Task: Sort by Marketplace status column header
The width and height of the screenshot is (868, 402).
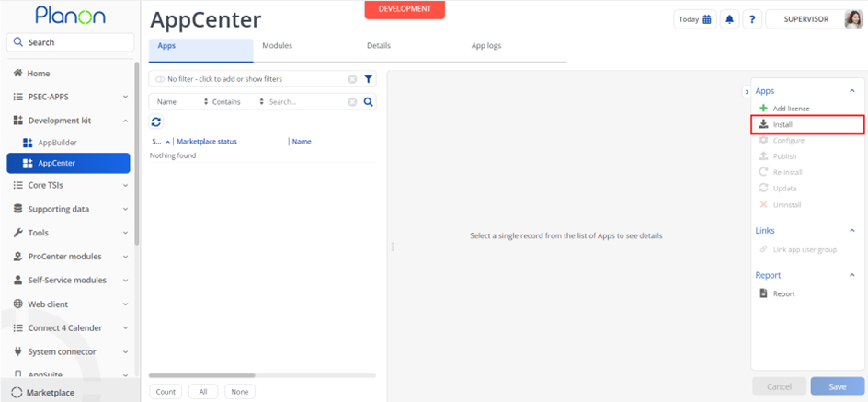Action: pyautogui.click(x=207, y=141)
